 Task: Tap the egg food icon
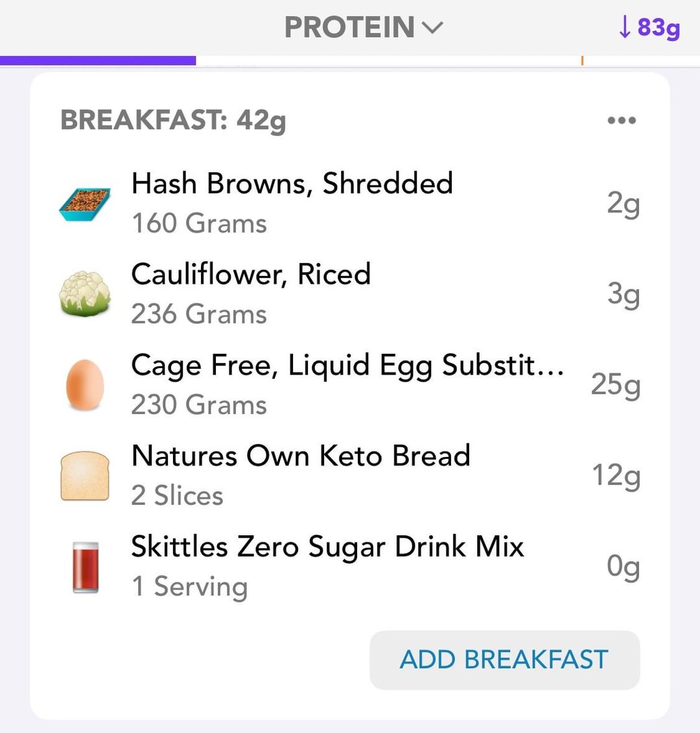[x=85, y=385]
